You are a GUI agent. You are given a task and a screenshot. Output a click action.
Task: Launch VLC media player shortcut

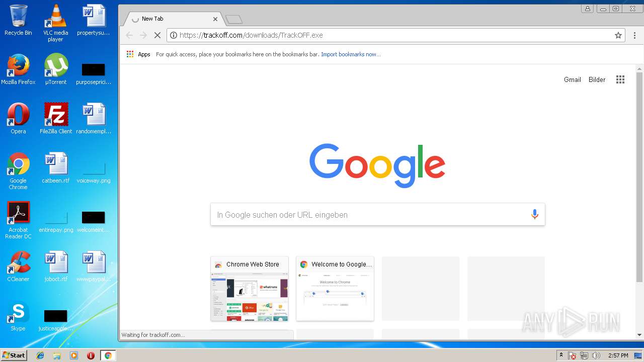pyautogui.click(x=55, y=23)
